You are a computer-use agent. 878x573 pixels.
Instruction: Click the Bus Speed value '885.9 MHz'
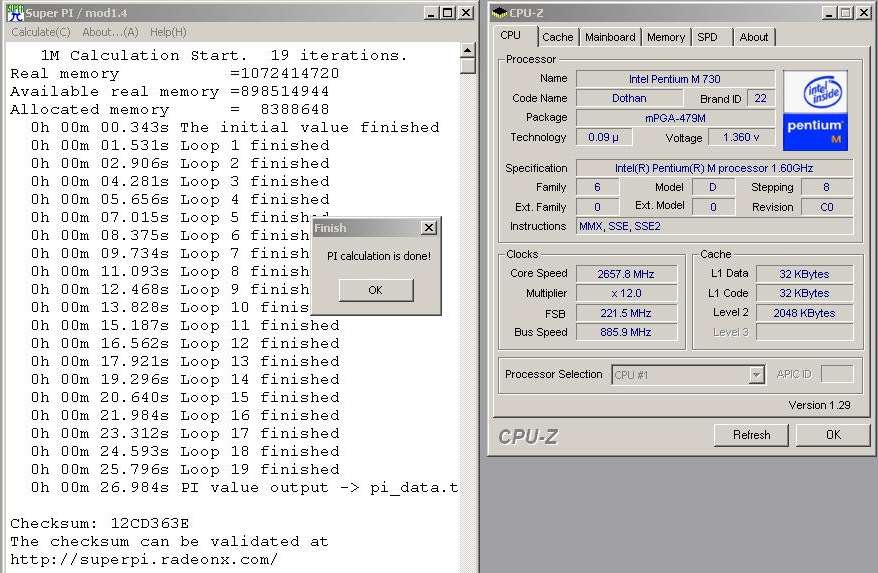pyautogui.click(x=626, y=332)
